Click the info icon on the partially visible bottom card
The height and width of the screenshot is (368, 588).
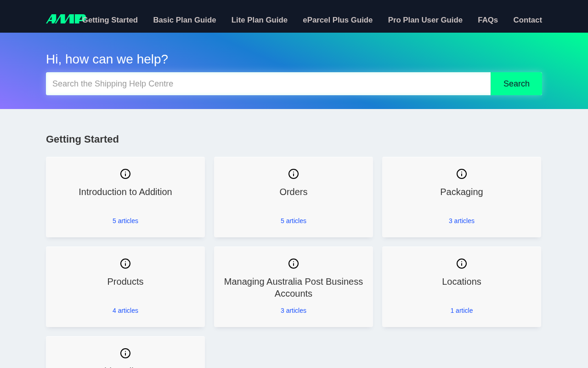pyautogui.click(x=125, y=353)
